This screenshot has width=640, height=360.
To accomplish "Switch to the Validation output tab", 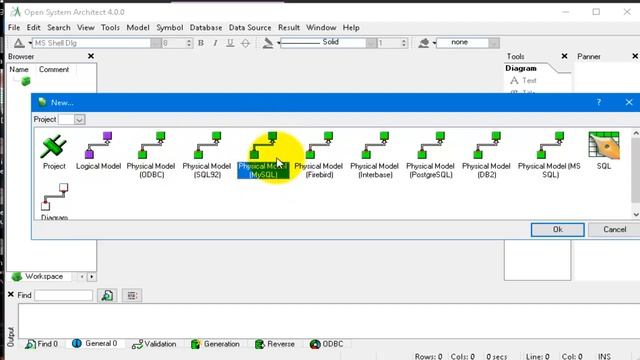I will tap(154, 344).
